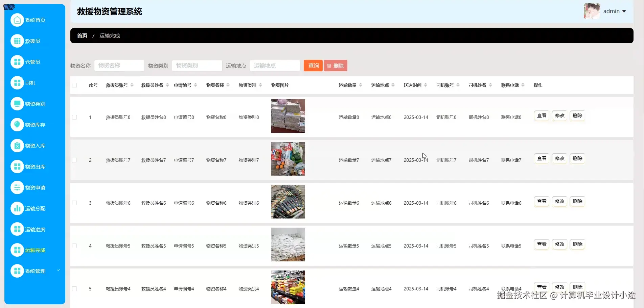Click the 救援员 sidebar icon
The image size is (644, 308).
point(17,41)
